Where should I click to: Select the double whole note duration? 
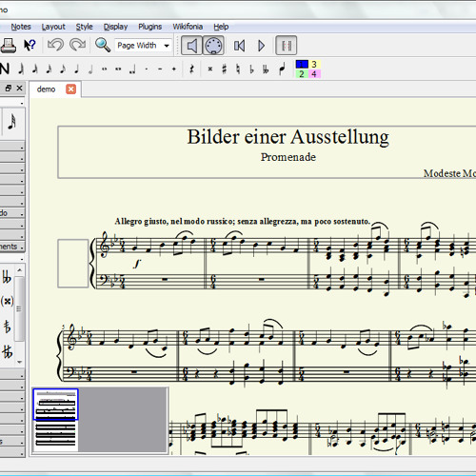coord(118,69)
